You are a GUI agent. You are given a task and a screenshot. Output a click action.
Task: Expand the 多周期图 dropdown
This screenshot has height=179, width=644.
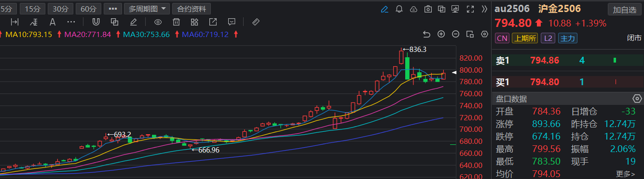(147, 9)
